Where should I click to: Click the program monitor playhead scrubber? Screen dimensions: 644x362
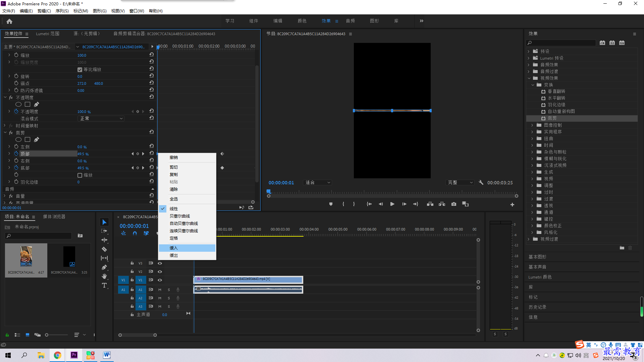(268, 191)
